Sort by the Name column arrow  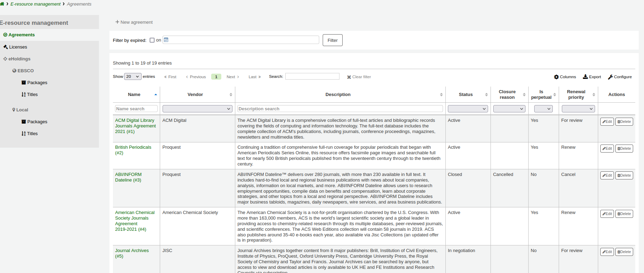[x=156, y=95]
